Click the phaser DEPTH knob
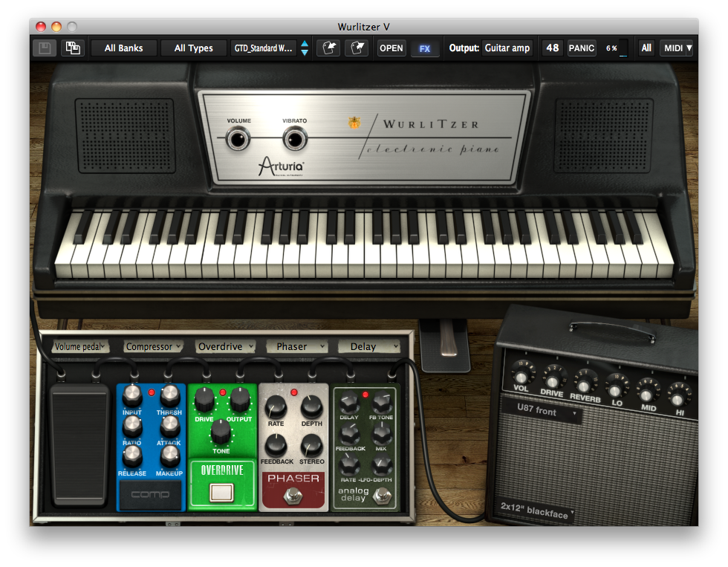The width and height of the screenshot is (728, 567). 311,407
